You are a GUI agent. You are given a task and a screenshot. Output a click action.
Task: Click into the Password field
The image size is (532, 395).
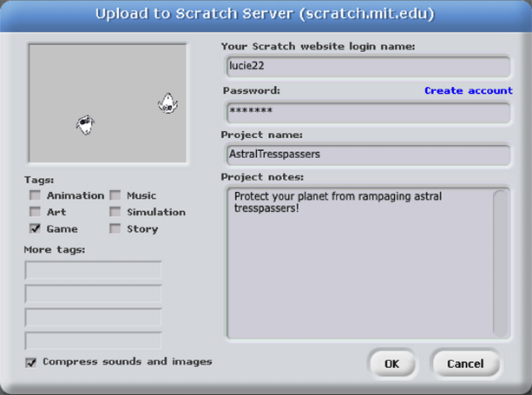pos(368,112)
